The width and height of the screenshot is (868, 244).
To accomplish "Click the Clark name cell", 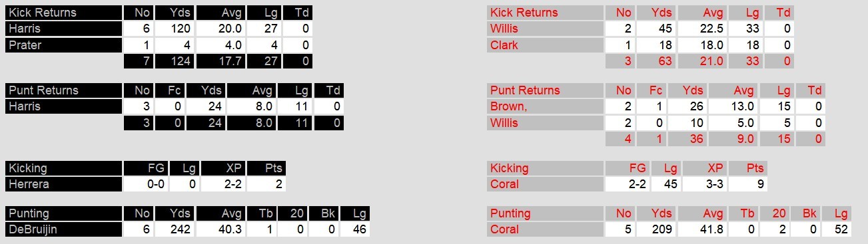I will 545,45.
